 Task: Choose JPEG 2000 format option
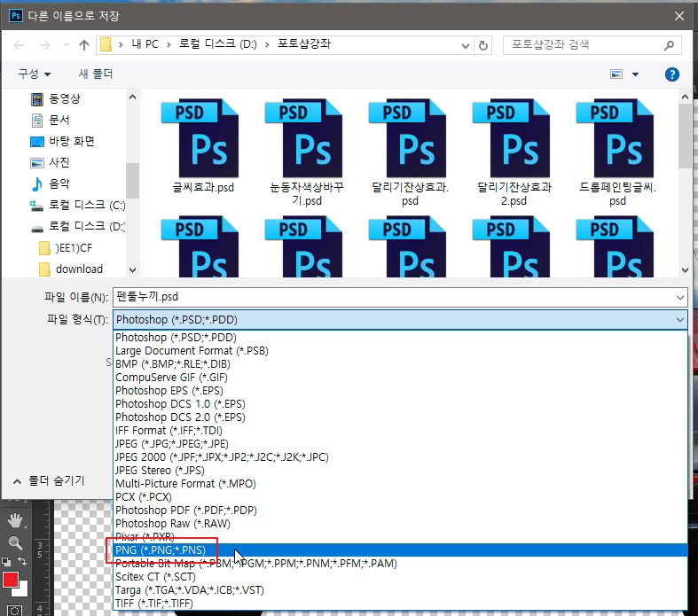pyautogui.click(x=400, y=457)
